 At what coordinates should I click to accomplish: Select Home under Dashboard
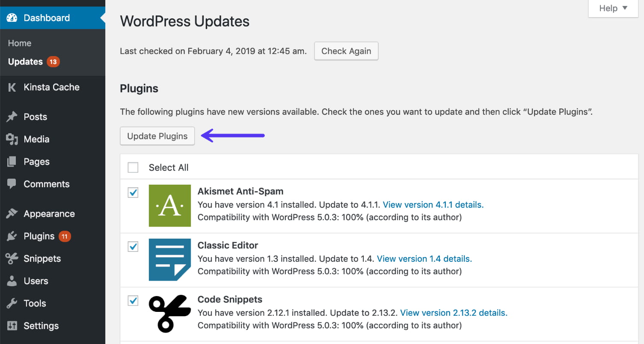tap(19, 43)
